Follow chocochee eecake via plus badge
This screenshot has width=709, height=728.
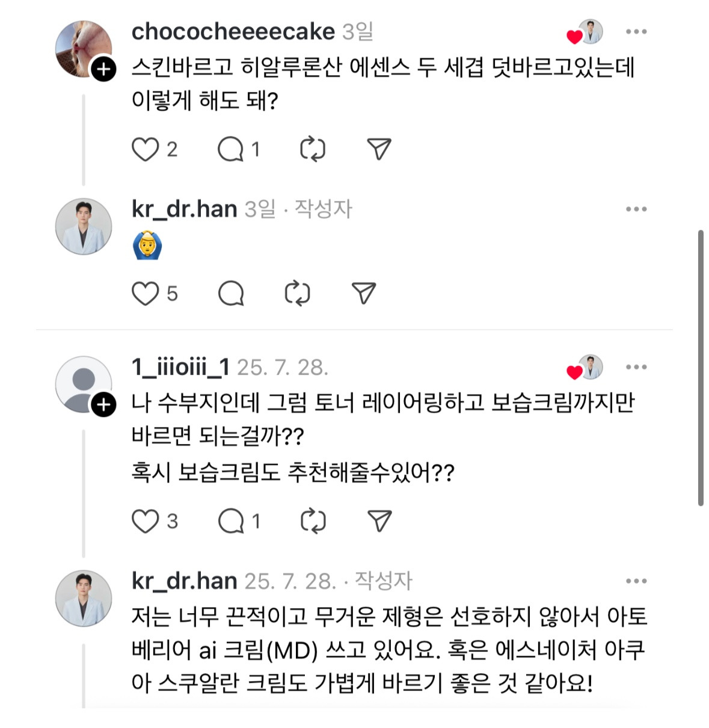(103, 69)
